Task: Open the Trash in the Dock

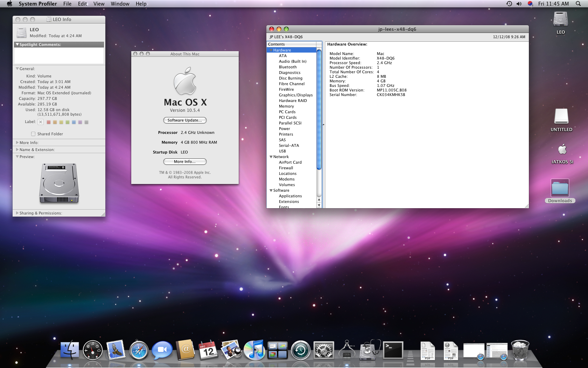Action: pos(520,350)
